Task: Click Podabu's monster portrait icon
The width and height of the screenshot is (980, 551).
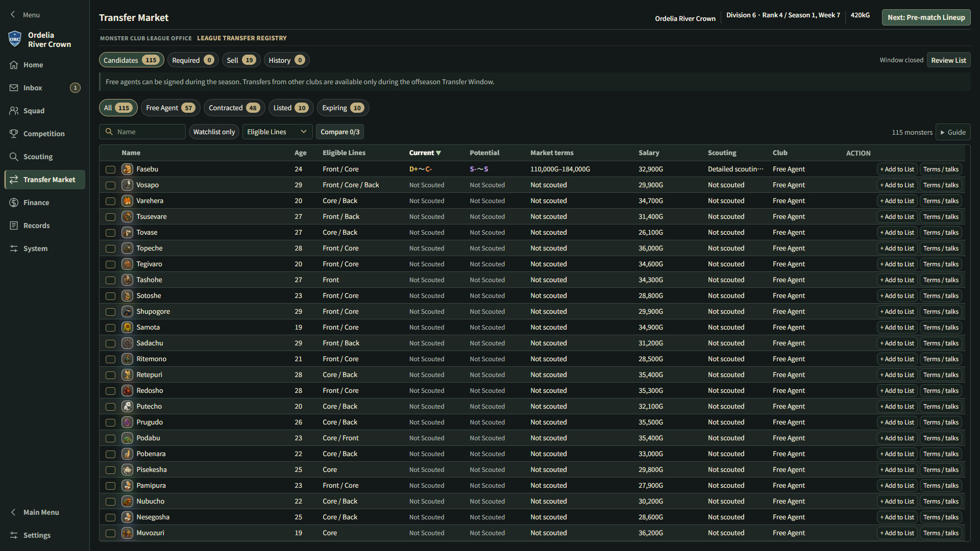Action: click(127, 438)
